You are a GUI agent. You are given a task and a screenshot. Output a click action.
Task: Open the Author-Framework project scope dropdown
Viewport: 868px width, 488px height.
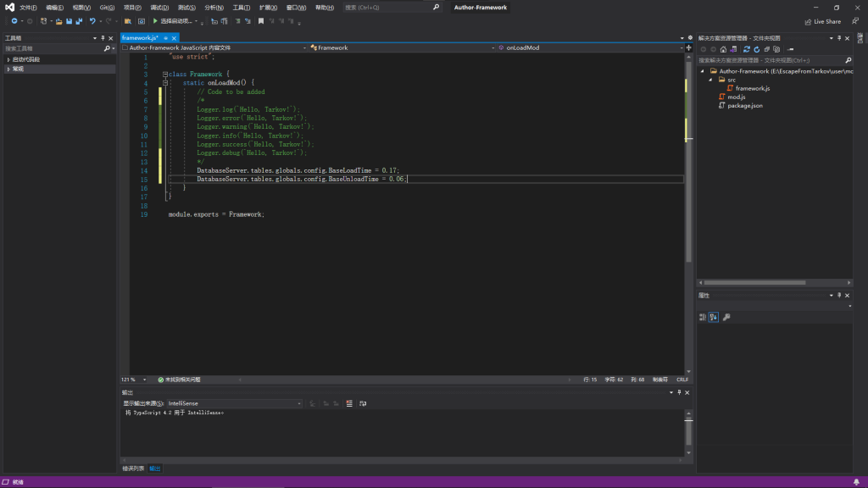pyautogui.click(x=304, y=48)
